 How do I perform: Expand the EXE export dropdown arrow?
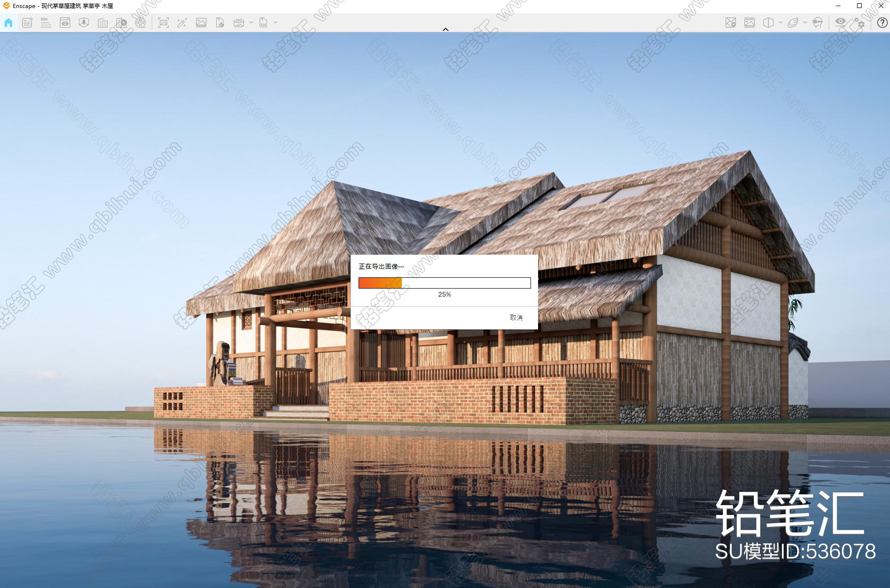coord(276,22)
